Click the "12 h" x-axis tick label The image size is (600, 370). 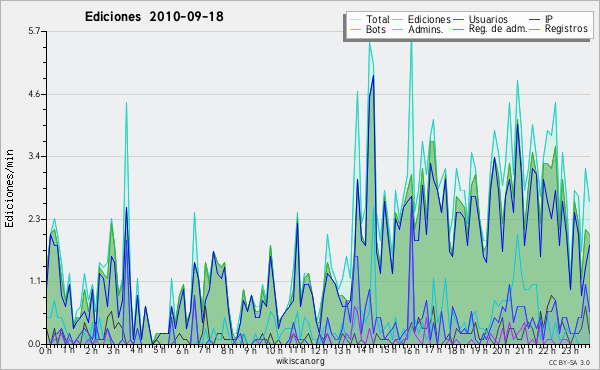319,350
